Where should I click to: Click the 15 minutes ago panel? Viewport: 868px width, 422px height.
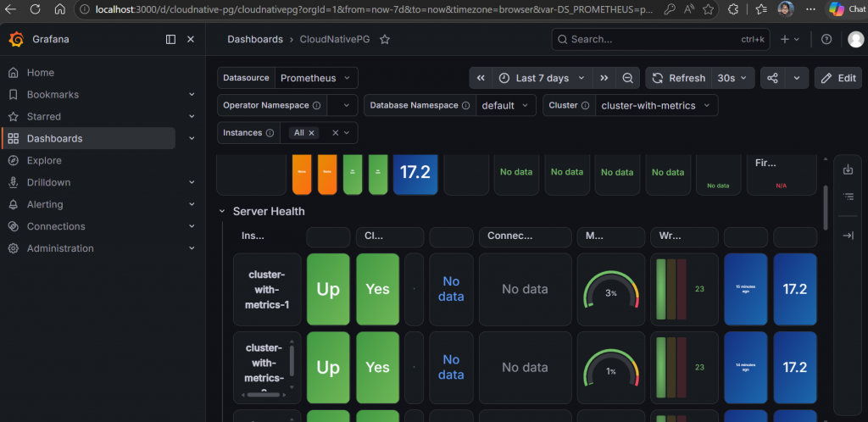tap(746, 289)
